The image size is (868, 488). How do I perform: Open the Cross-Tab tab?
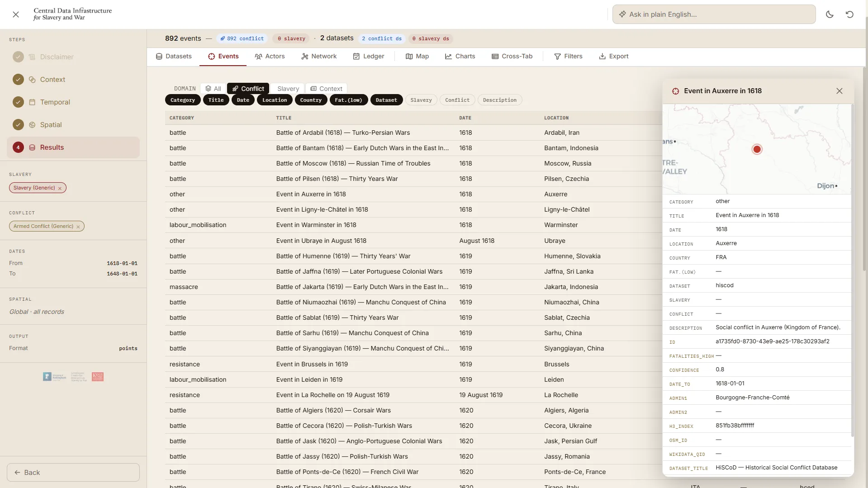pos(512,57)
